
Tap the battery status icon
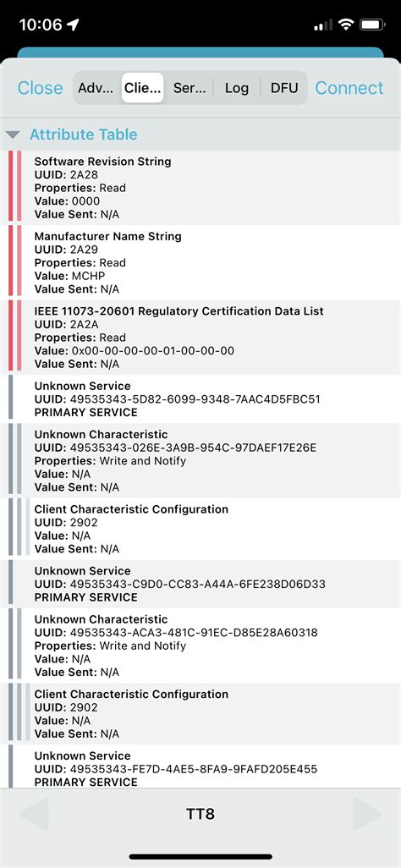372,25
